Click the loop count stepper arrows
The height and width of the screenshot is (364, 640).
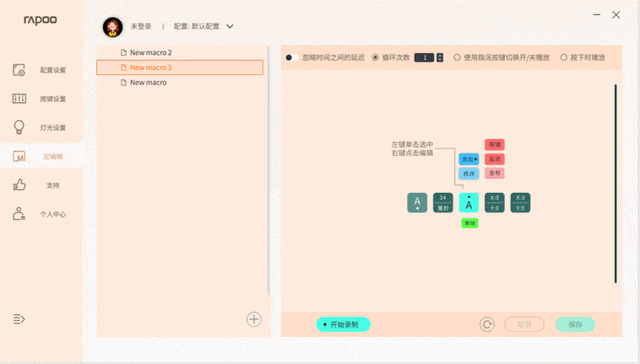pos(440,58)
